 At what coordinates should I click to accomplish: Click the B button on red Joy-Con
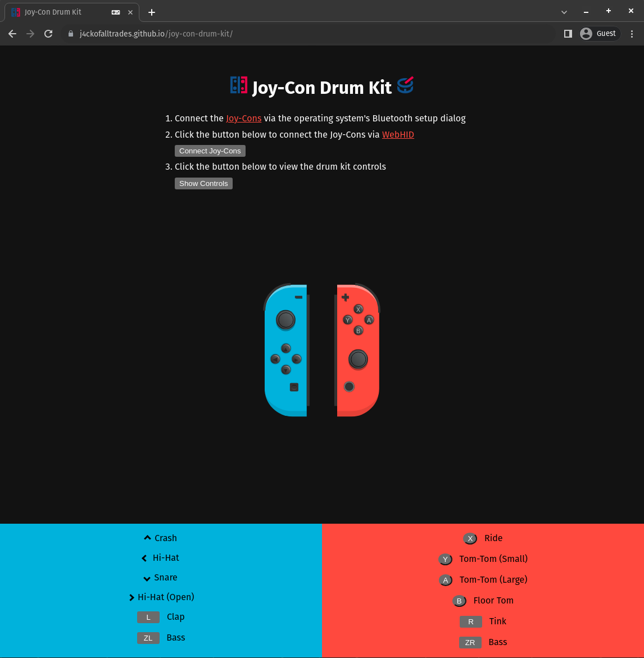[359, 330]
